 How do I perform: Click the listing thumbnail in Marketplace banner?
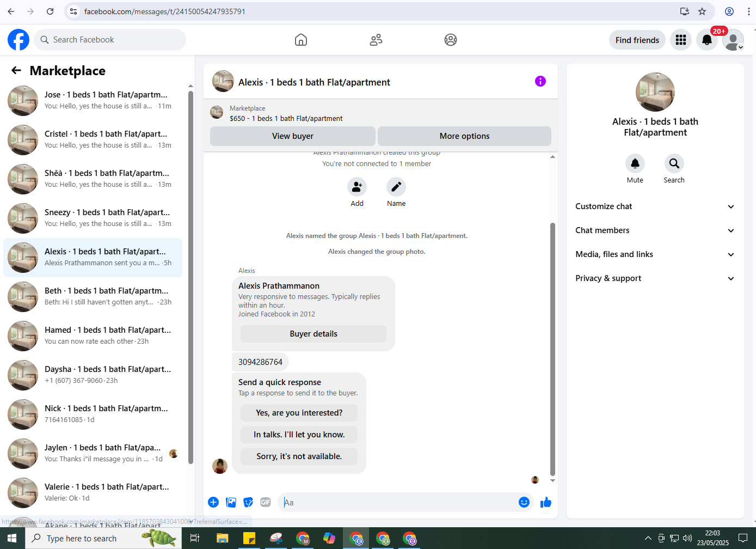(217, 113)
